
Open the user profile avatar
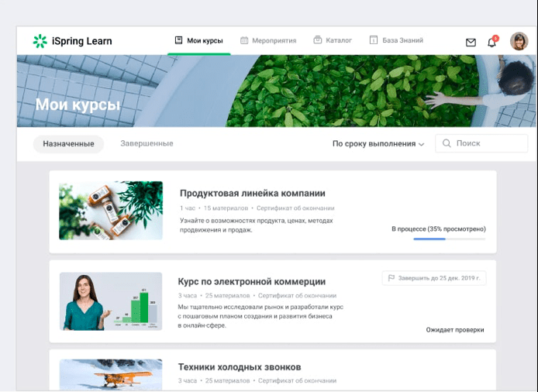click(519, 41)
